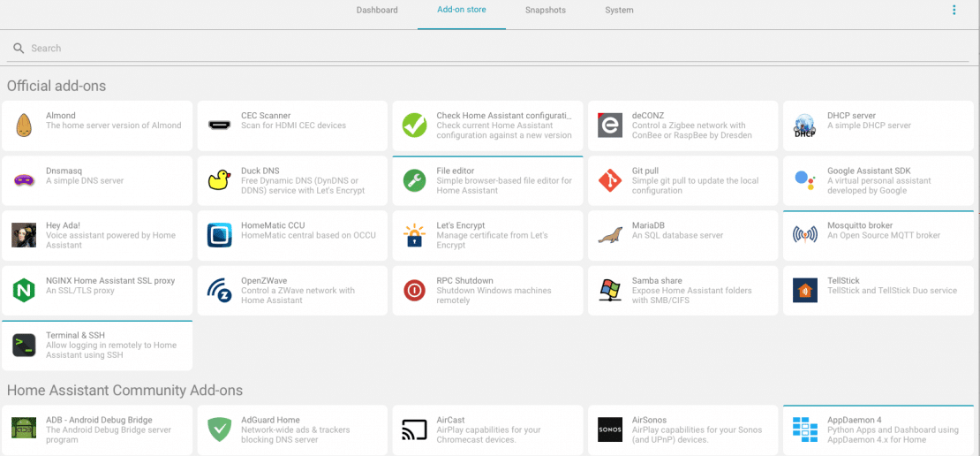Select the Add-on store tab
This screenshot has width=980, height=456.
point(462,10)
